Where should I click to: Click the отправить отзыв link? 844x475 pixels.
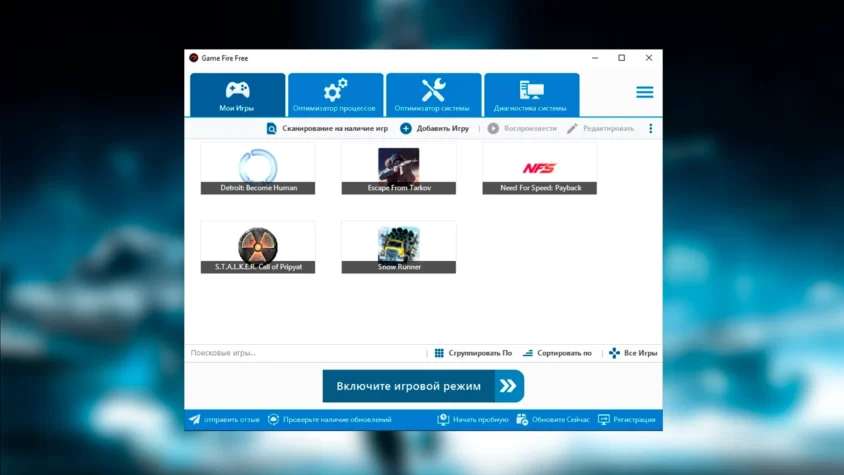[x=224, y=420]
